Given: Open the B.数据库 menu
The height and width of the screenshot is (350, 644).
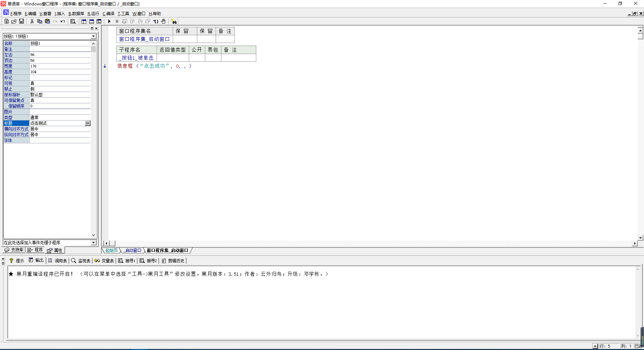Looking at the screenshot, I should click(76, 14).
